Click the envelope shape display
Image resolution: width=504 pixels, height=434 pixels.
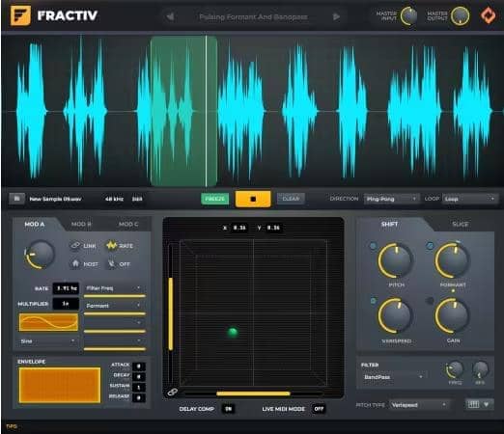(60, 385)
